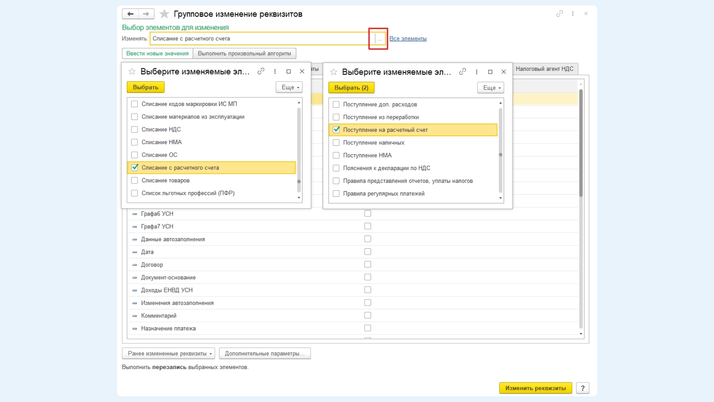Switch to Выполнить произвольный алгоритм tab

(244, 54)
